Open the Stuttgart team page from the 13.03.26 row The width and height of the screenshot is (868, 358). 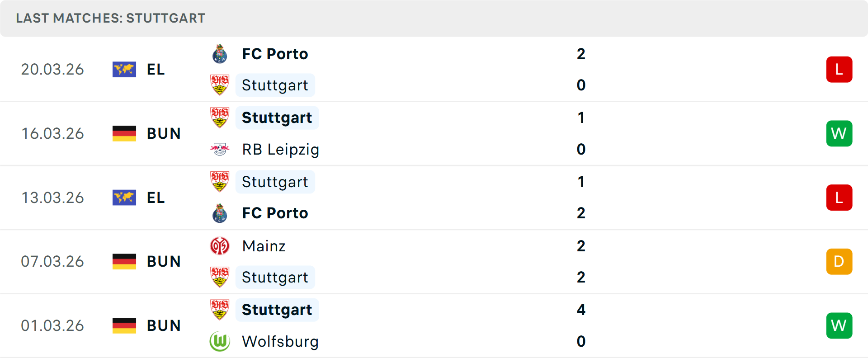(x=275, y=182)
